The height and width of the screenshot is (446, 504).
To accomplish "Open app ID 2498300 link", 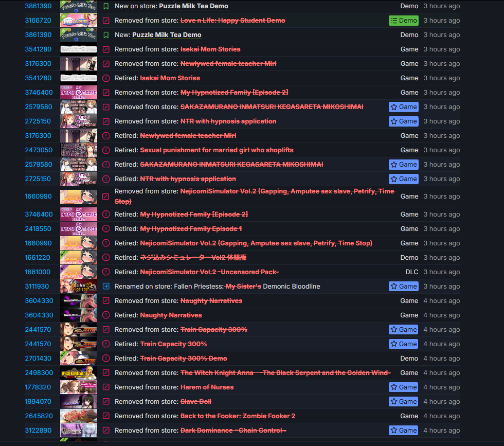I will [x=39, y=373].
